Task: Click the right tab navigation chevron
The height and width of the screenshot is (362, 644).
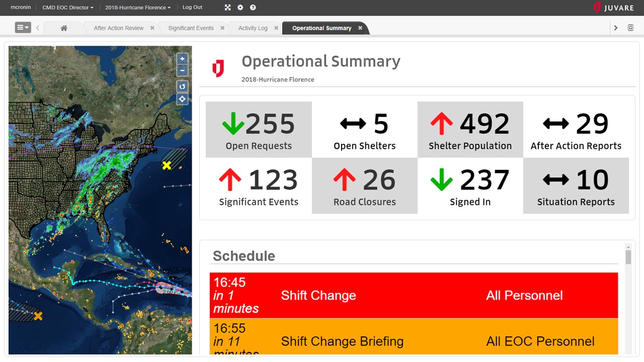Action: (x=616, y=28)
